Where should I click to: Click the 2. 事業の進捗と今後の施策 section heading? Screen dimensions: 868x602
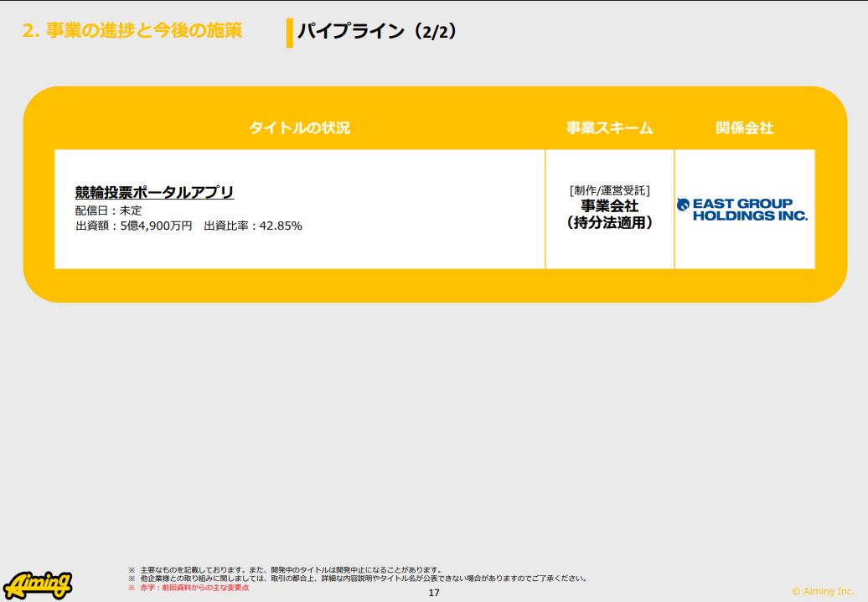(132, 31)
